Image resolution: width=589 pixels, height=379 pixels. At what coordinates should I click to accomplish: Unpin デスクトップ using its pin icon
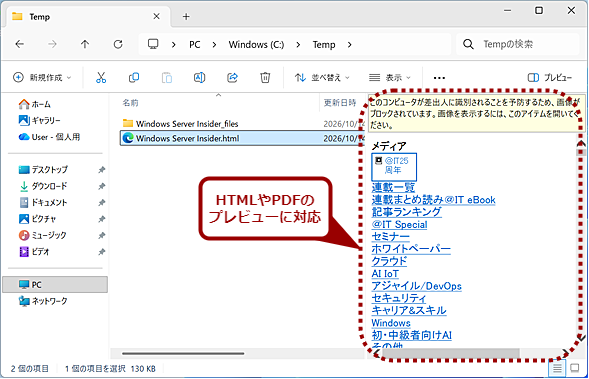click(x=101, y=170)
